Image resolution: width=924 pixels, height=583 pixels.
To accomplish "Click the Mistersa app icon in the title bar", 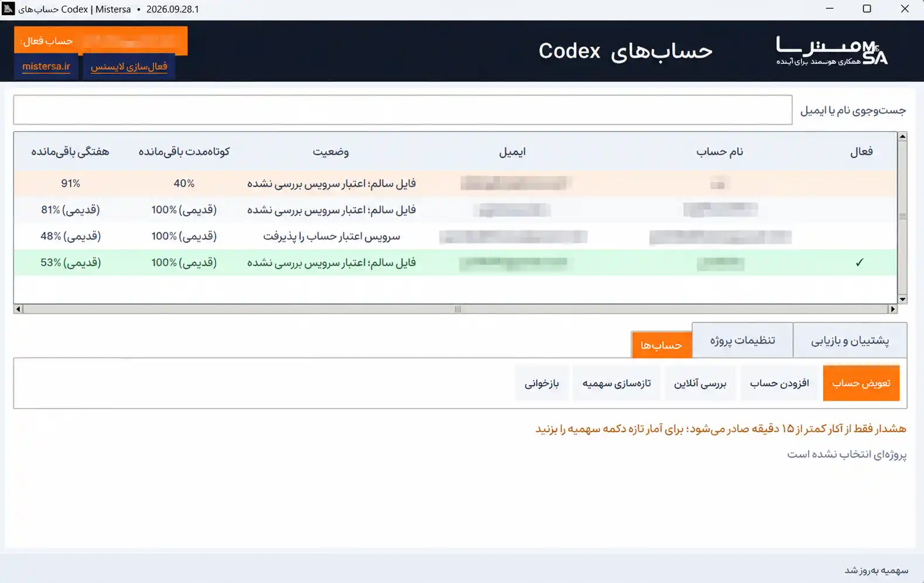I will 8,9.
